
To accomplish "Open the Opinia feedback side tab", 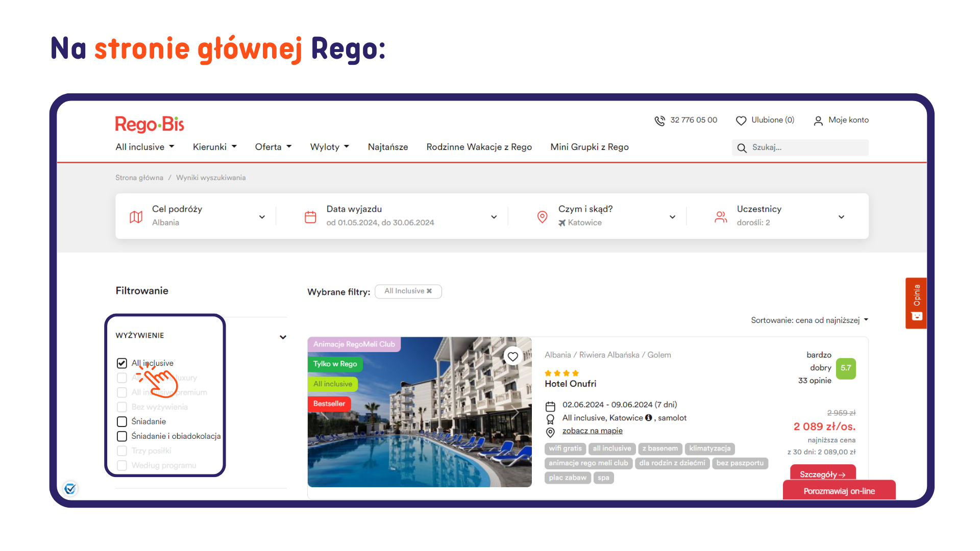I will pyautogui.click(x=916, y=303).
